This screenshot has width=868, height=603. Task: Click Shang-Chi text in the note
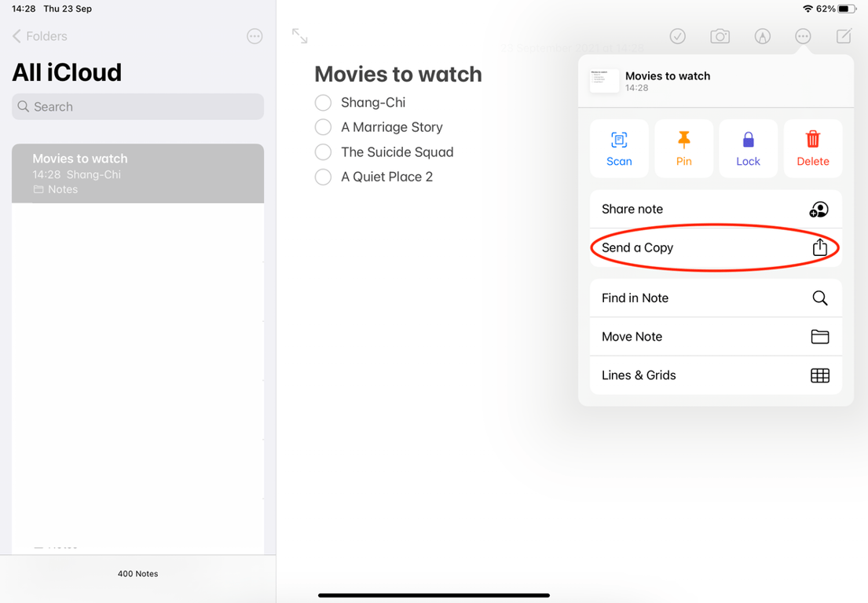(373, 102)
